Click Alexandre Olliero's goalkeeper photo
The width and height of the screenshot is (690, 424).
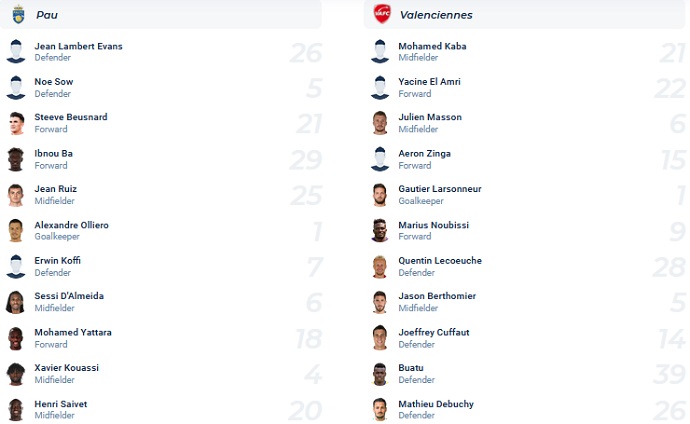click(16, 231)
